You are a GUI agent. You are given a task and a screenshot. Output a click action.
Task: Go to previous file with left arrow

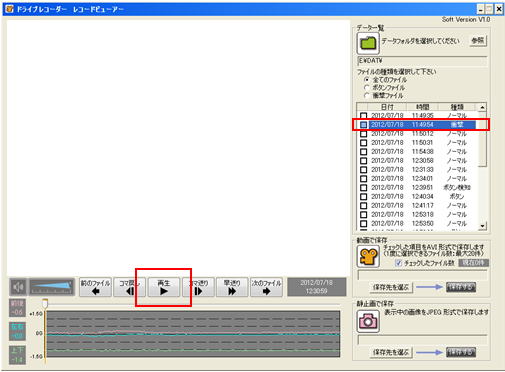[x=95, y=287]
